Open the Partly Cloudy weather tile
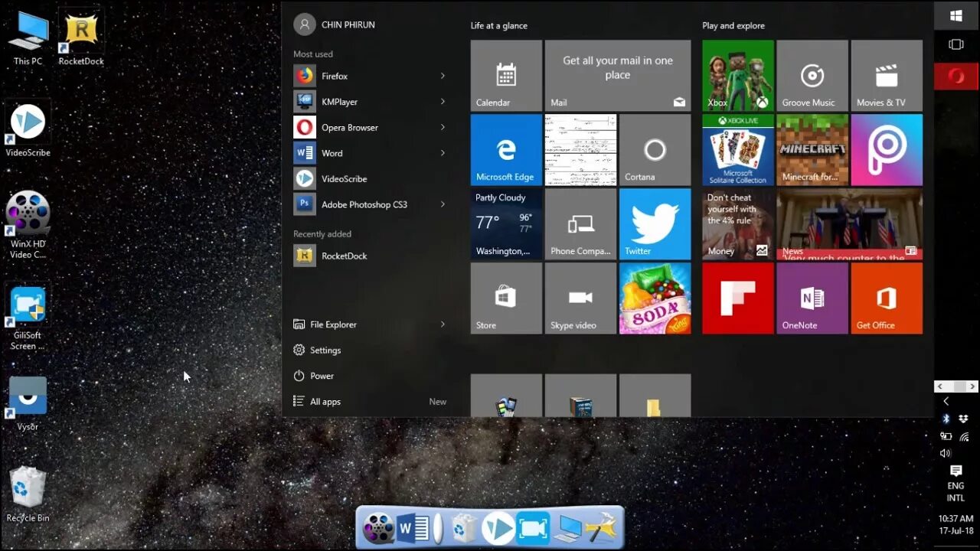Viewport: 980px width, 551px height. click(506, 224)
